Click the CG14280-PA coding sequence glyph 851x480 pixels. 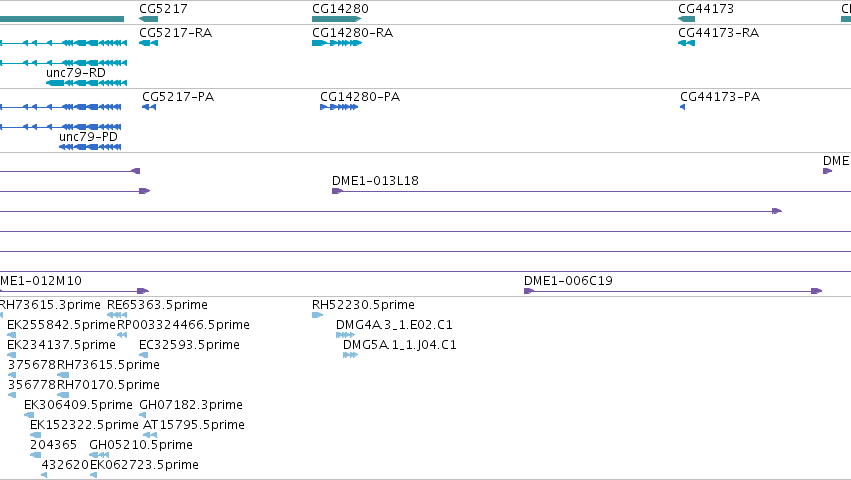click(x=339, y=107)
